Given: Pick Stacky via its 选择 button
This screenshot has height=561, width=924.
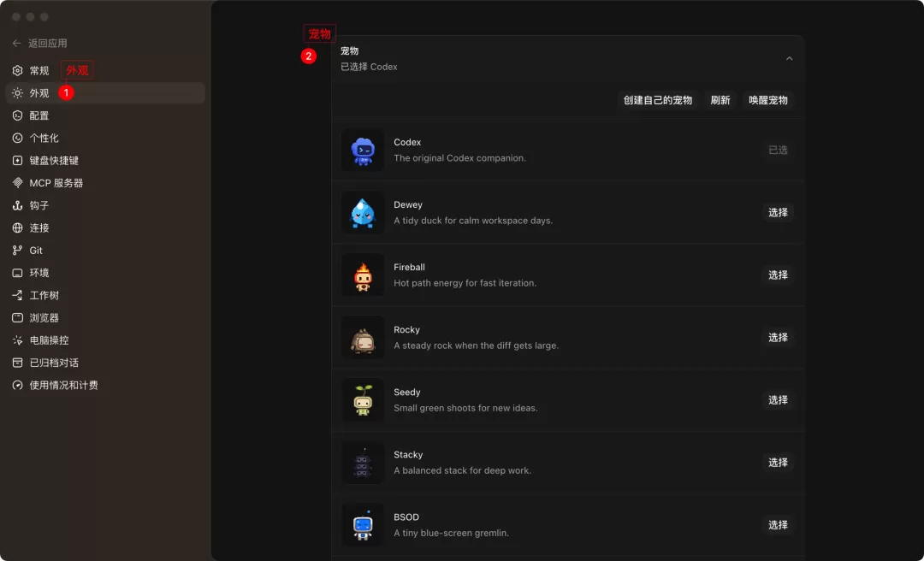Looking at the screenshot, I should 778,462.
